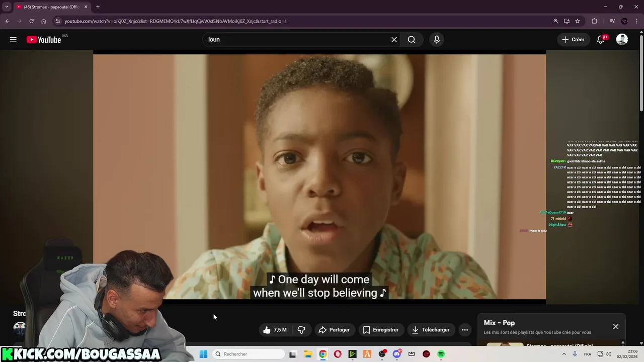
Task: Click the 'Mix - Pop' playlist title
Action: coord(499,323)
